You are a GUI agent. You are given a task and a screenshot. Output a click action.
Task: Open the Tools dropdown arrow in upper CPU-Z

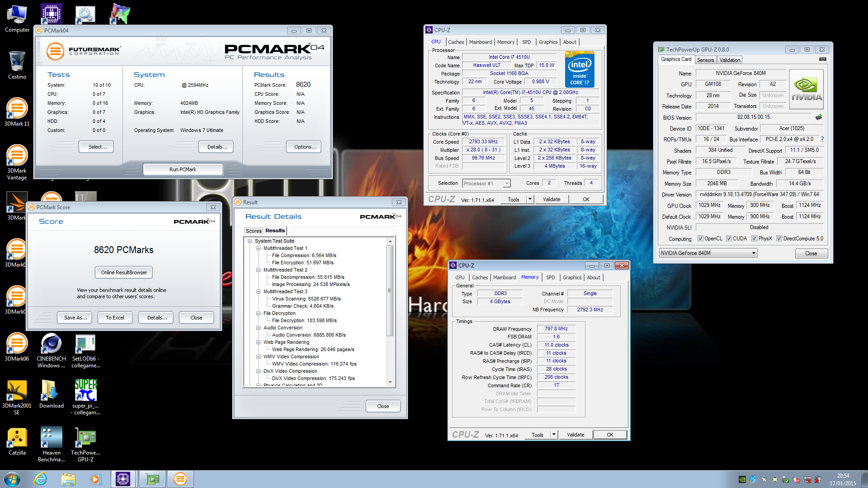[x=530, y=199]
